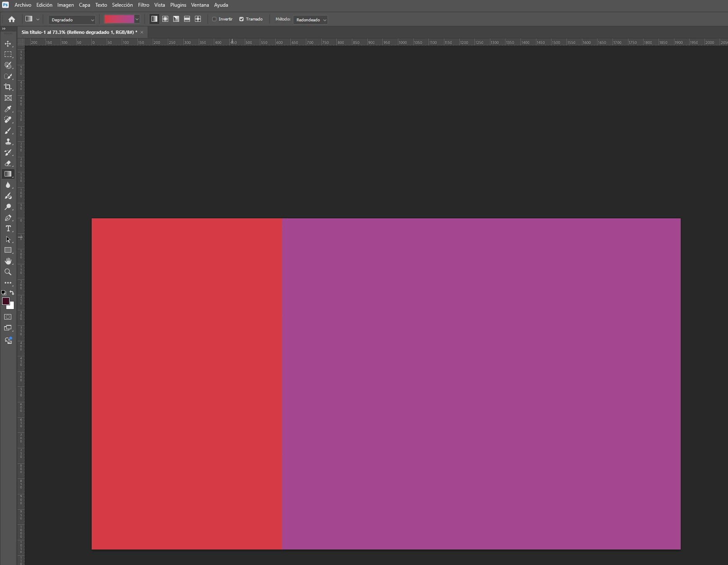This screenshot has height=565, width=728.
Task: Open the background color picker
Action: pyautogui.click(x=11, y=307)
